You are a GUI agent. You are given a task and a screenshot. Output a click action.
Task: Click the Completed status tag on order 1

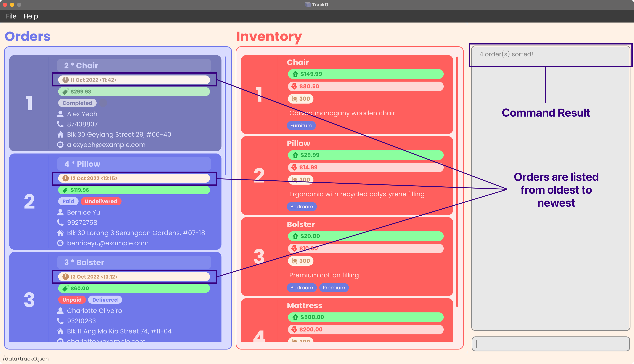tap(77, 103)
